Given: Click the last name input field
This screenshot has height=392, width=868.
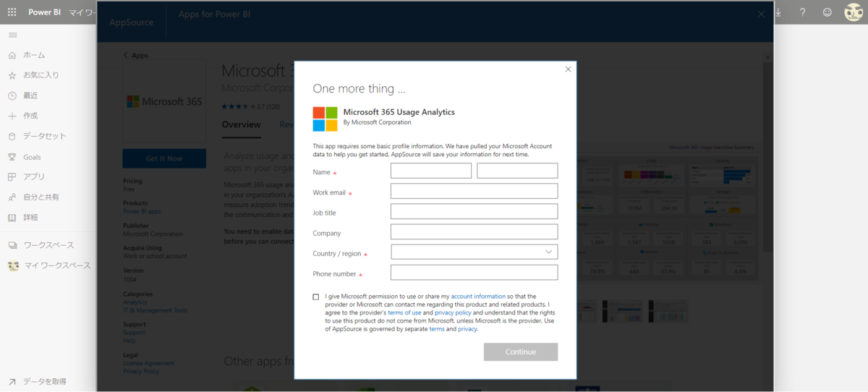Looking at the screenshot, I should click(517, 171).
